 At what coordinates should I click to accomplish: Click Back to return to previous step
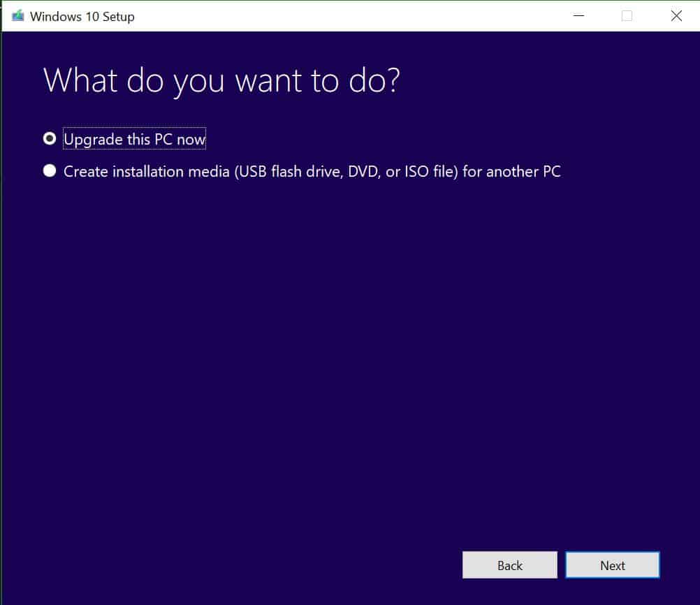pos(509,565)
